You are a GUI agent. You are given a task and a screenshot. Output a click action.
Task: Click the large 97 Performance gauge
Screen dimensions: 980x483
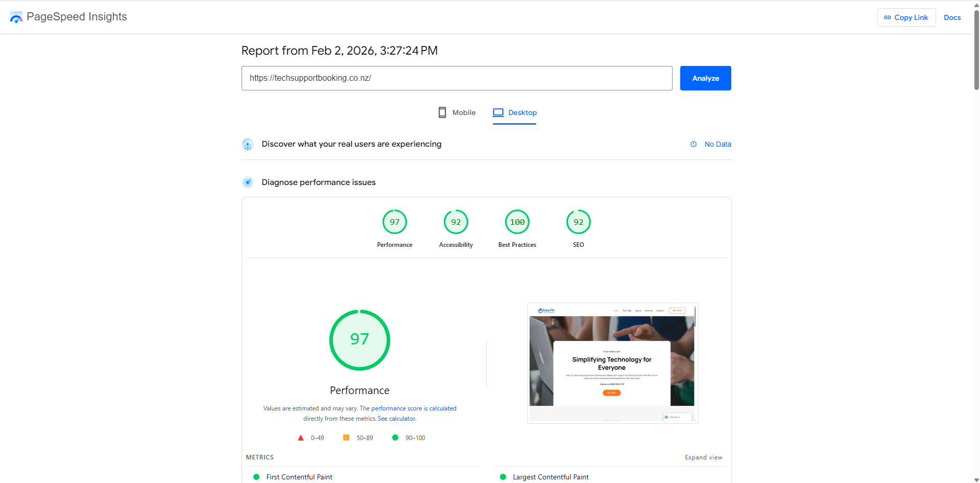point(360,340)
